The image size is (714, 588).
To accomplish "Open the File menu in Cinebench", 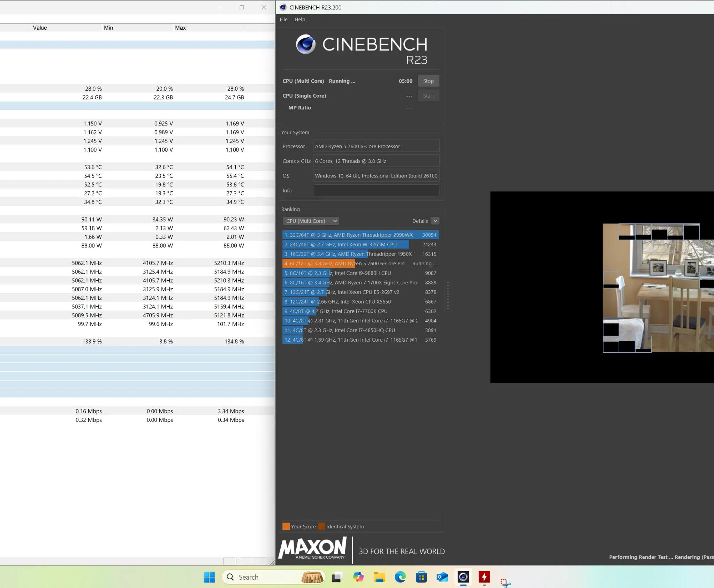I will (283, 20).
